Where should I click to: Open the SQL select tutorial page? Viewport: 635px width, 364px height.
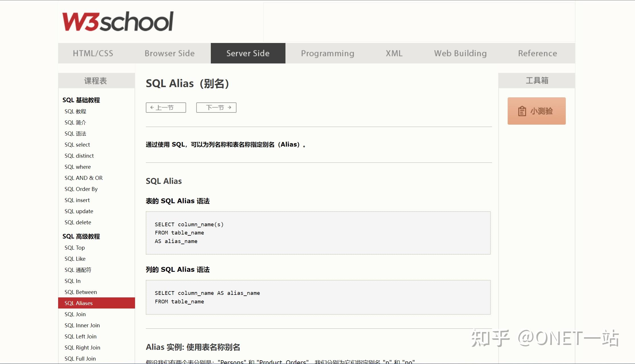[x=77, y=145]
